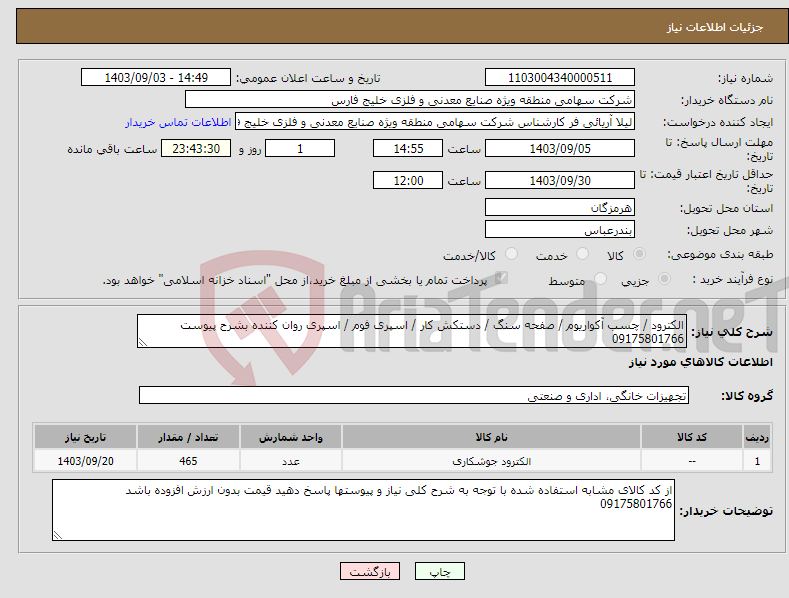Click the need number field 1103004340000511
This screenshot has height=598, width=789.
[x=560, y=78]
